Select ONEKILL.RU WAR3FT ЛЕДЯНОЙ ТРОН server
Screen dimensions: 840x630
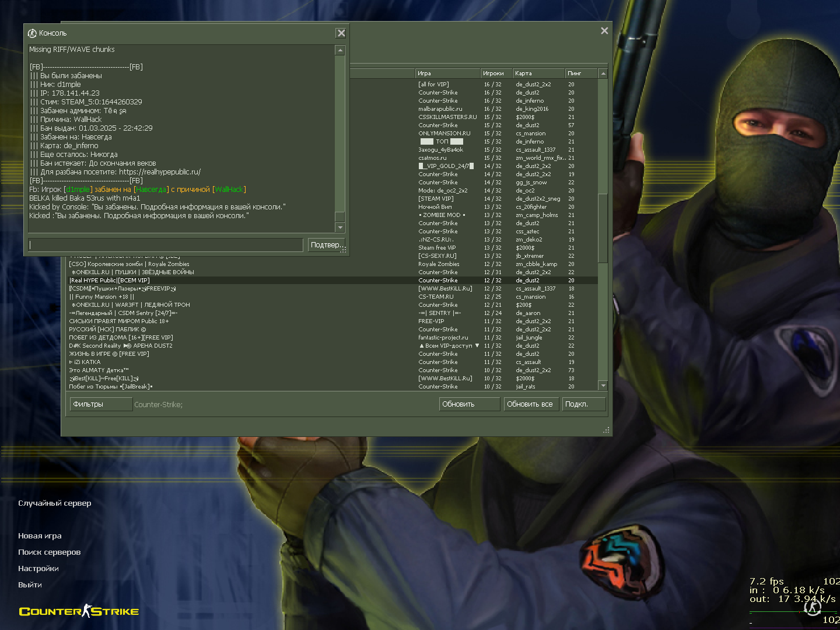click(x=332, y=305)
